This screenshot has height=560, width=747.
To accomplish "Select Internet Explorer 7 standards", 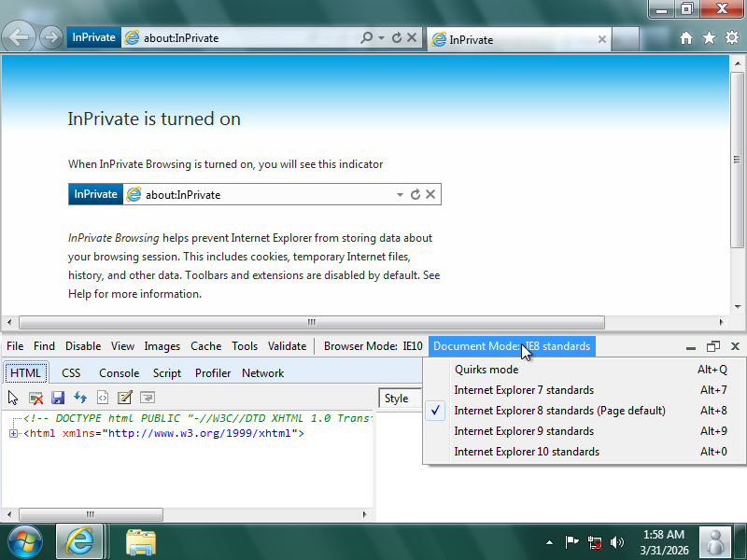I will (585, 390).
